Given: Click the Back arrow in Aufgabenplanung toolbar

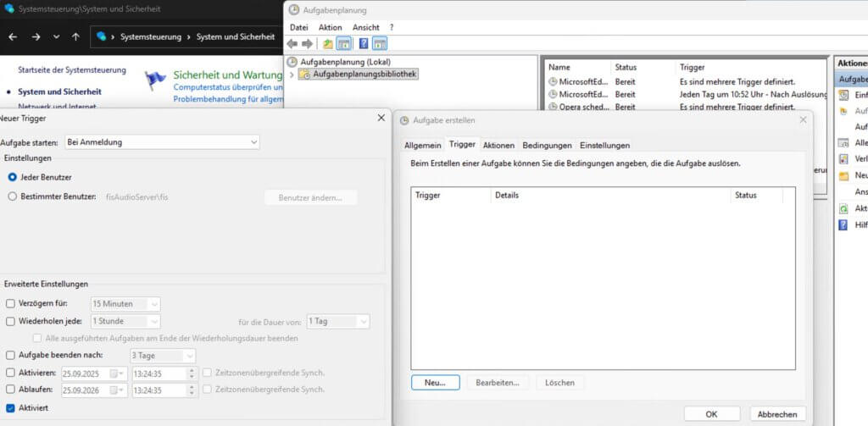Looking at the screenshot, I should pyautogui.click(x=292, y=44).
